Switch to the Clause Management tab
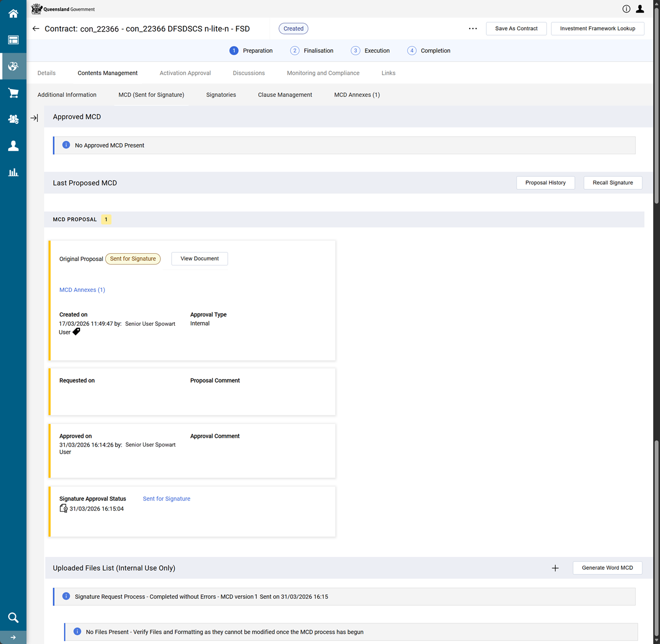 [285, 95]
